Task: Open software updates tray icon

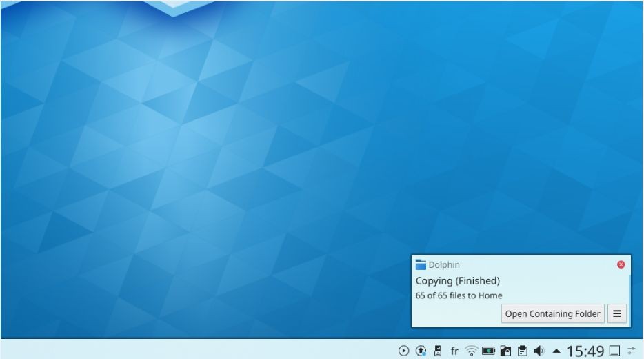Action: click(x=421, y=351)
